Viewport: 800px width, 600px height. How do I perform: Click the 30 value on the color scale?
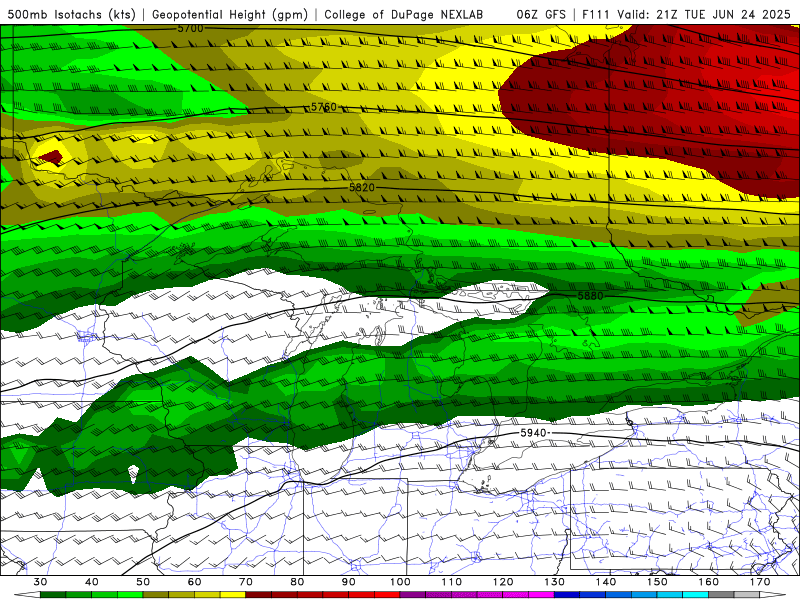[40, 582]
